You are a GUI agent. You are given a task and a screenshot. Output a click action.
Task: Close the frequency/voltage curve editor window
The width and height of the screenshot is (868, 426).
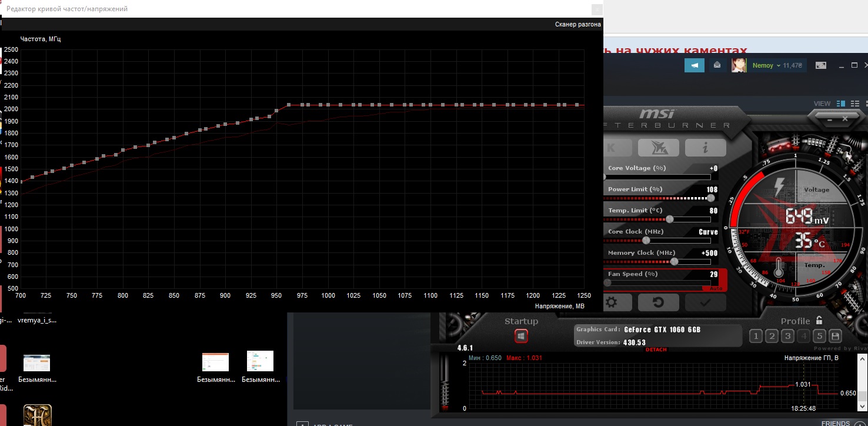point(597,9)
